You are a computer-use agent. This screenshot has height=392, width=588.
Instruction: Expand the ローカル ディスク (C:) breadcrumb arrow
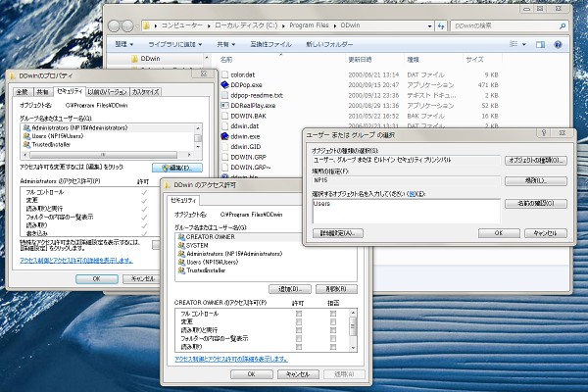[x=283, y=25]
